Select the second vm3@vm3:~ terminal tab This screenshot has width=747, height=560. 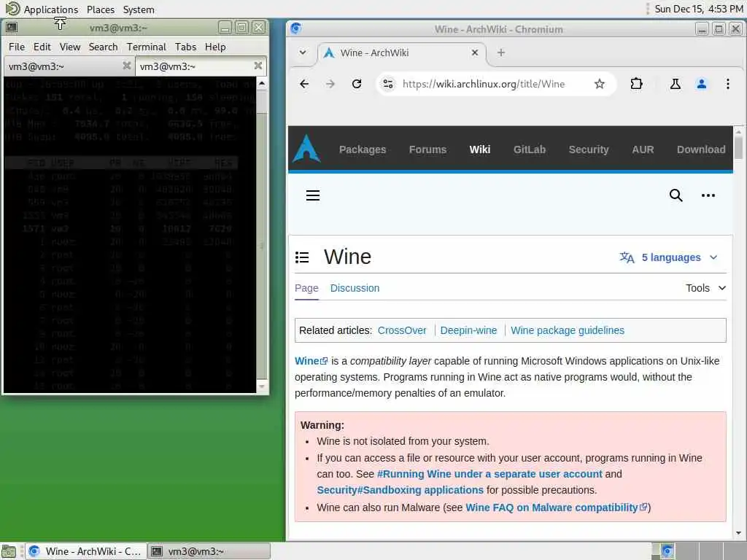(x=201, y=66)
